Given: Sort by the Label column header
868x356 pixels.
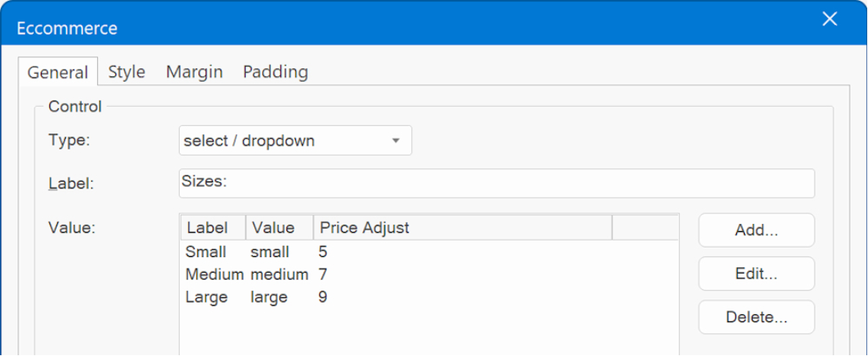Looking at the screenshot, I should (213, 227).
